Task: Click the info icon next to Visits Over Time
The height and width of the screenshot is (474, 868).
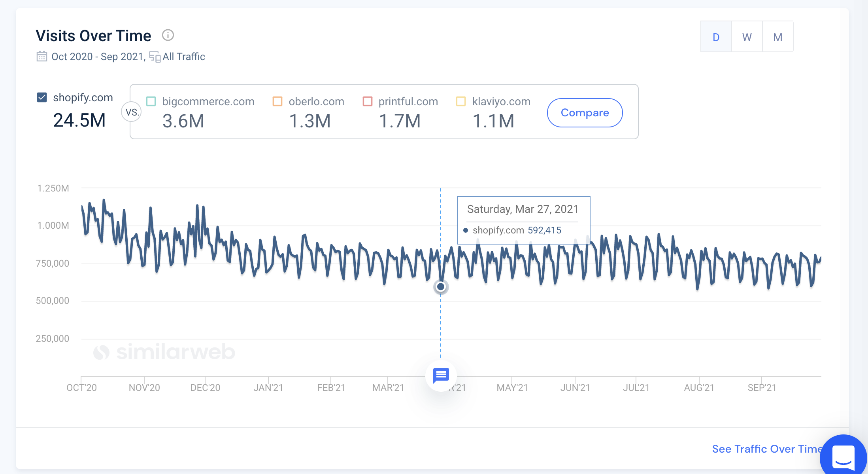Action: [169, 35]
